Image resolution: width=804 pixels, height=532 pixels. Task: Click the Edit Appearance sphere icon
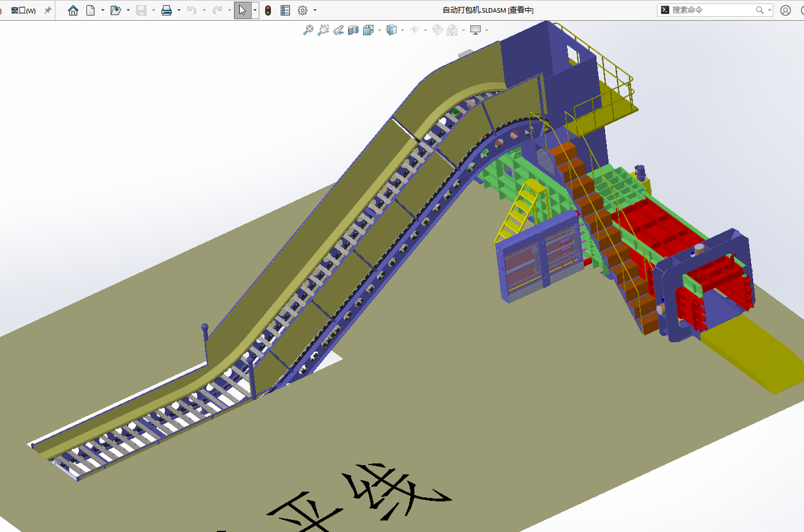pyautogui.click(x=437, y=29)
